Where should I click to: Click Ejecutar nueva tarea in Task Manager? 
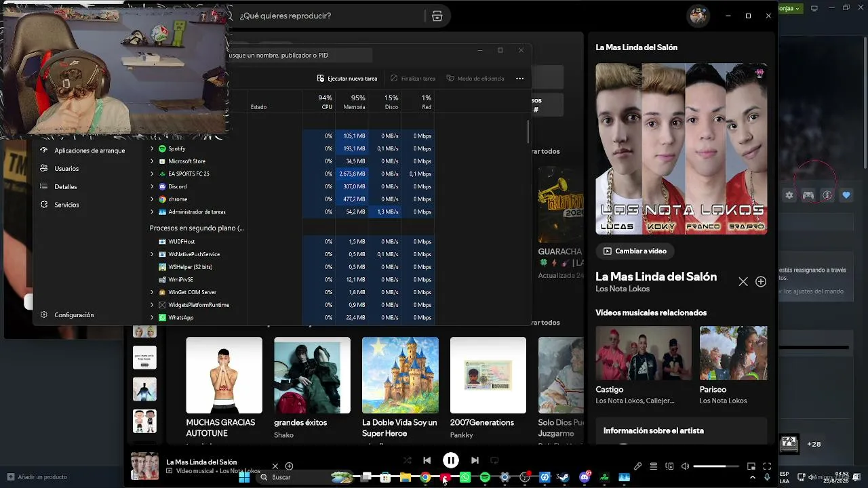coord(347,79)
